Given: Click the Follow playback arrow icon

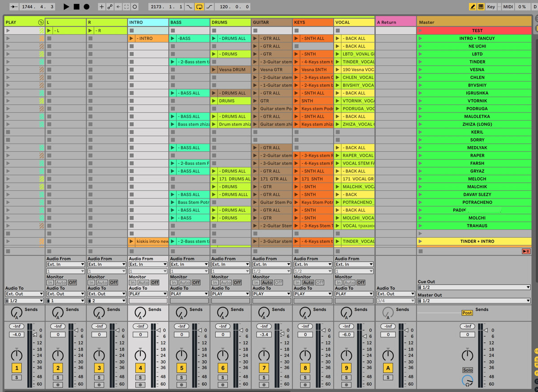Looking at the screenshot, I should (x=13, y=7).
